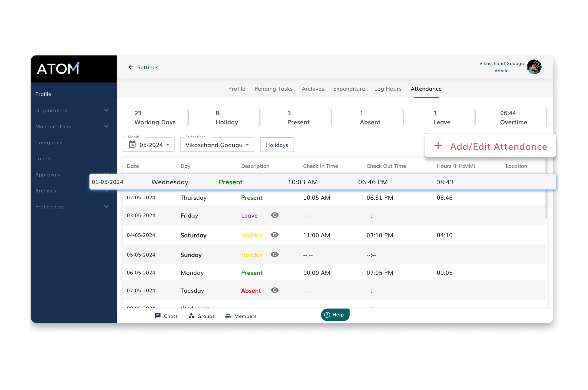Click the 8 Holiday summary card
This screenshot has height=390, width=588.
[x=227, y=117]
